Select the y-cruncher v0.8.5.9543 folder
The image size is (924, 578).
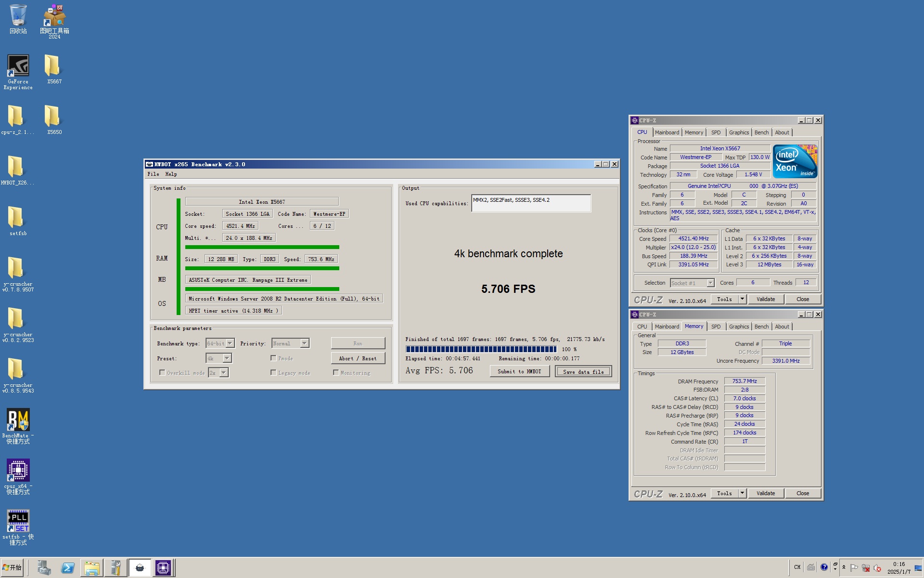[x=18, y=376]
